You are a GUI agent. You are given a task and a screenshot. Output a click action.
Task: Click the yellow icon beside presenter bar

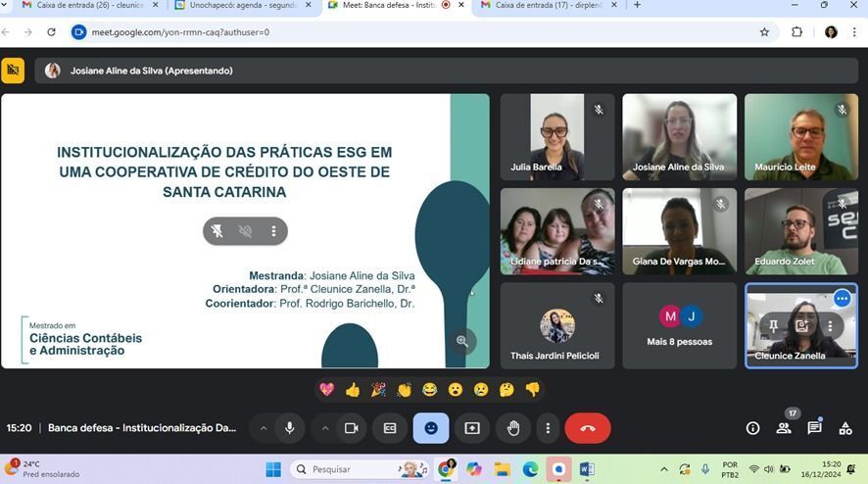13,71
